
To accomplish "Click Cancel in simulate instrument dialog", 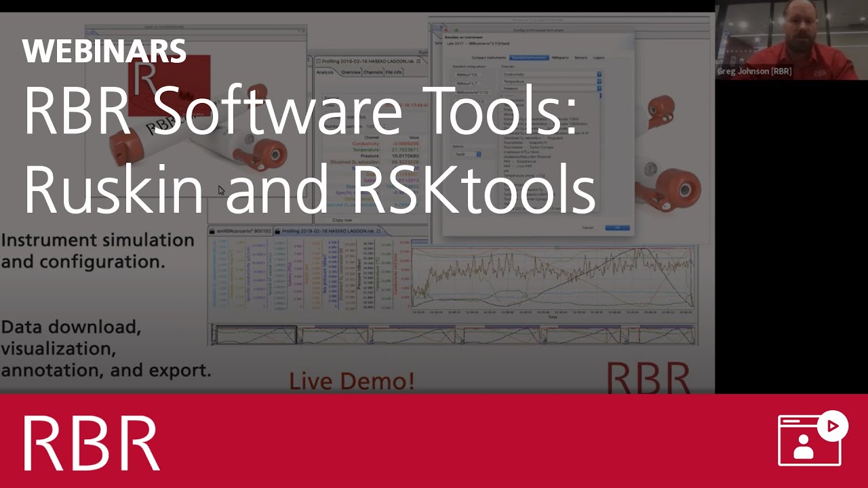I will point(588,228).
